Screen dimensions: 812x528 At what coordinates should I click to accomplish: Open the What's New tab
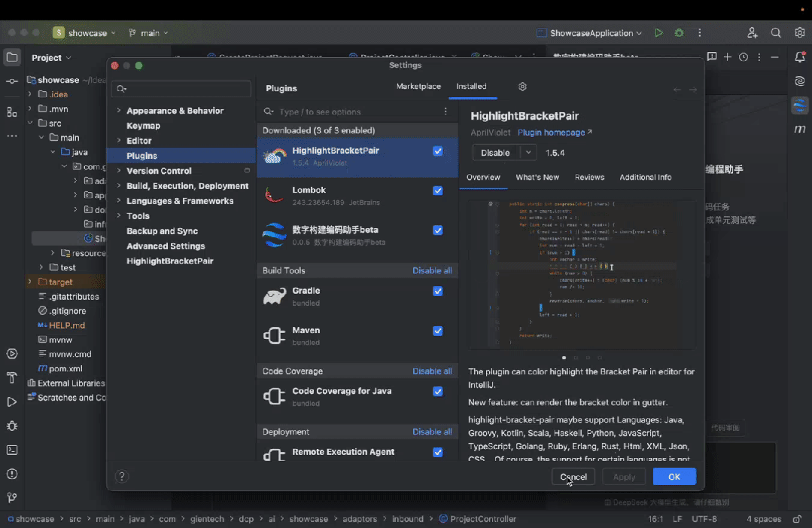tap(537, 177)
